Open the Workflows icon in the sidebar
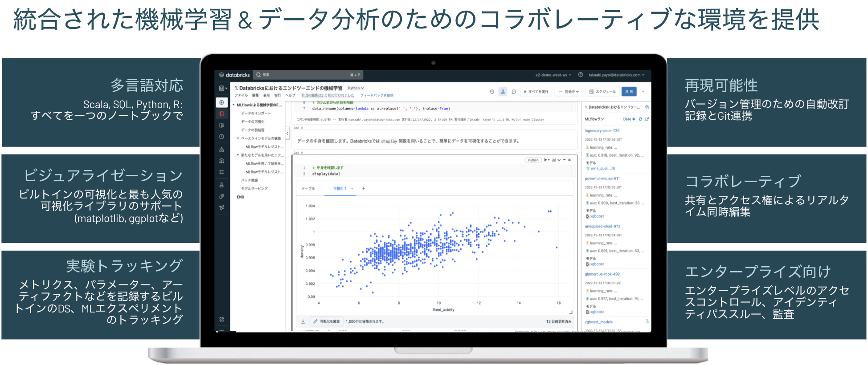 tap(221, 172)
